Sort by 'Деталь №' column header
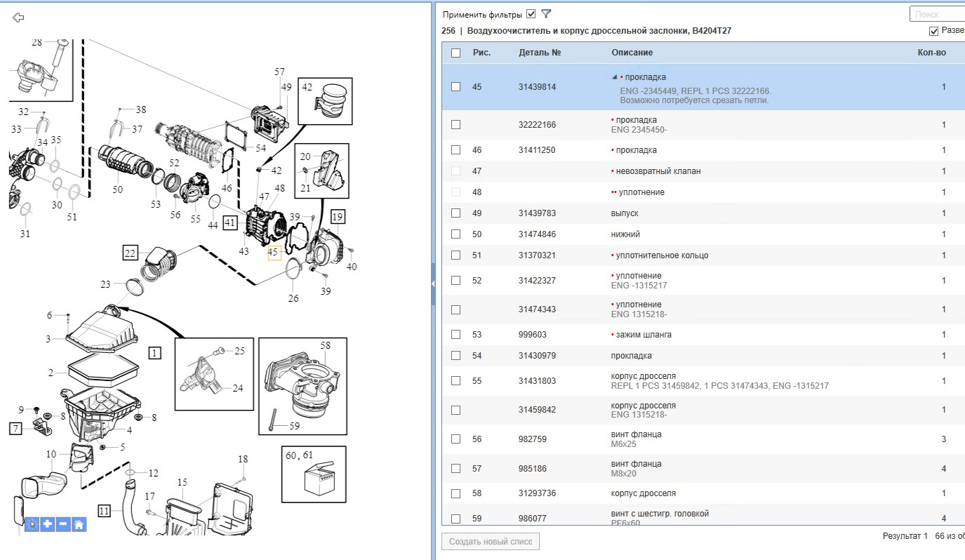The width and height of the screenshot is (965, 560). pyautogui.click(x=540, y=53)
